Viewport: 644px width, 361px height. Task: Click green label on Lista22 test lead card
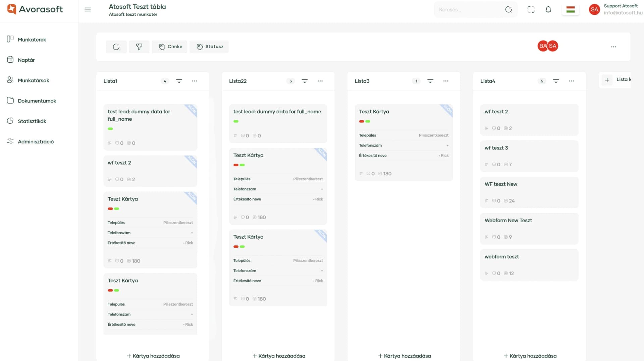click(236, 121)
